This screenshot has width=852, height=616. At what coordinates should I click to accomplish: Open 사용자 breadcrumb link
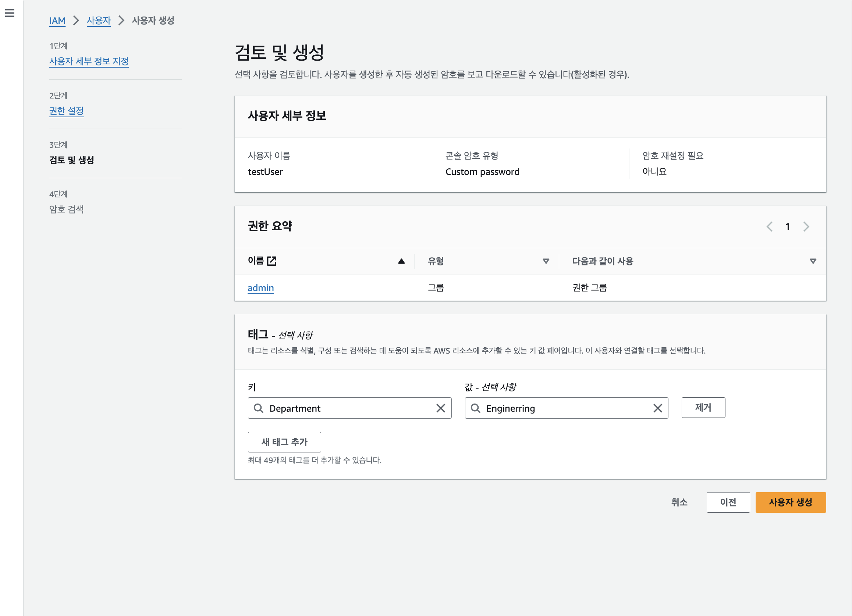point(99,21)
